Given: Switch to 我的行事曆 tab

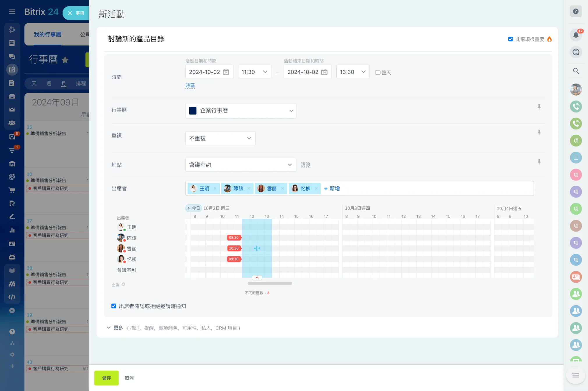Looking at the screenshot, I should click(47, 34).
